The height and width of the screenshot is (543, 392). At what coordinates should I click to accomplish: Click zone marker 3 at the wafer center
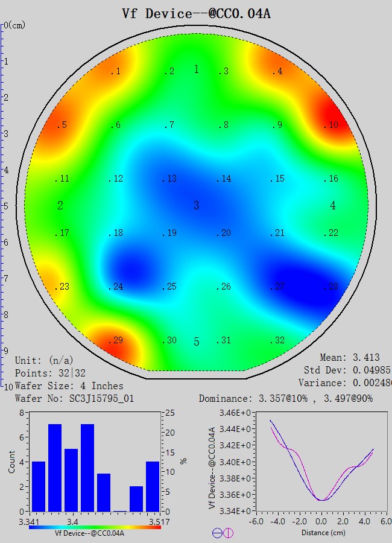[x=196, y=206]
